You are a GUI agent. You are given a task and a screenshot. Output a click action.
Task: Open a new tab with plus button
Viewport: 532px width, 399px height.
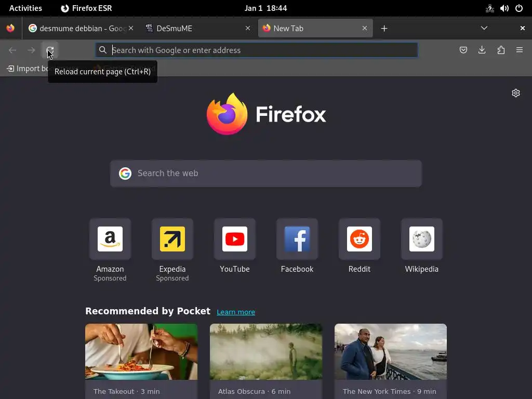(x=384, y=29)
